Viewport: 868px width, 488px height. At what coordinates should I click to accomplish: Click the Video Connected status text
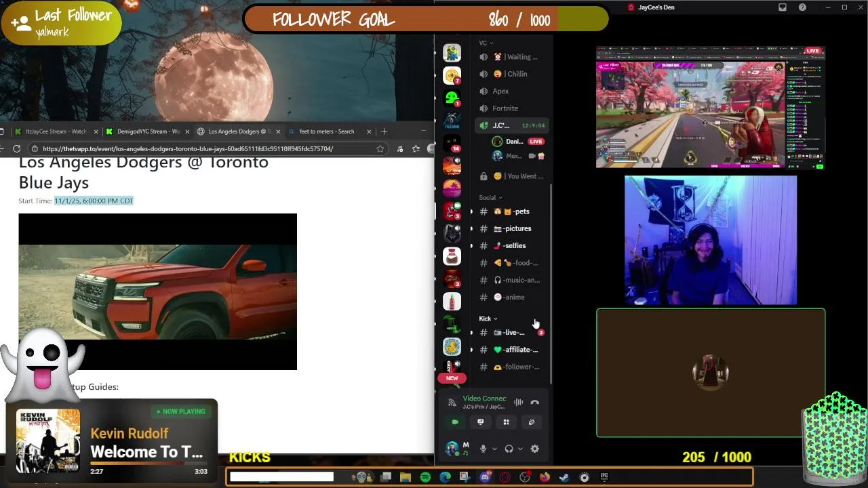484,399
